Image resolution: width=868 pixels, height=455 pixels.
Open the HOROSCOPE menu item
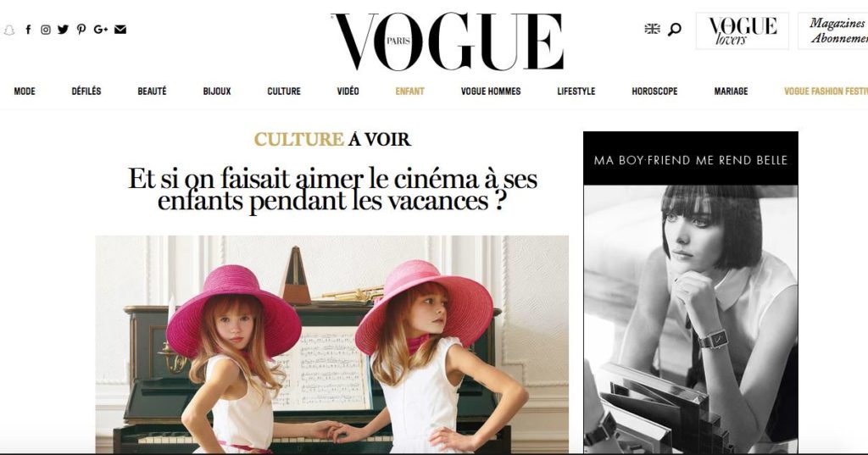coord(655,92)
